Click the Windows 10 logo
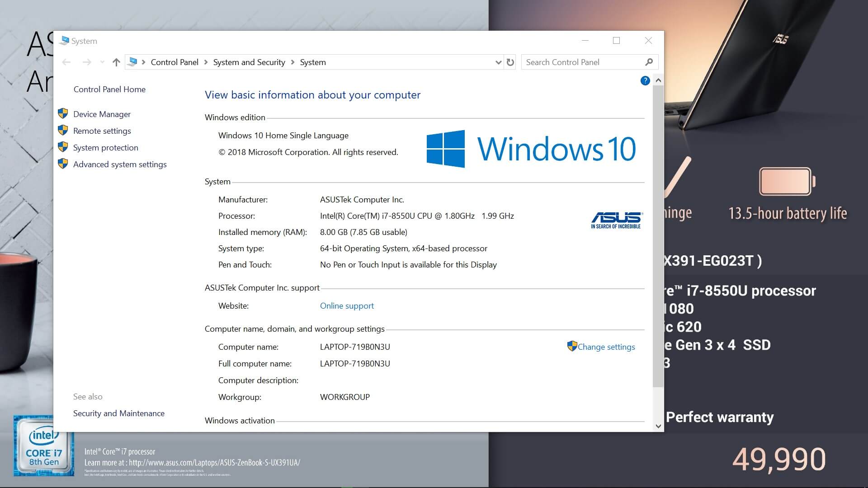This screenshot has width=868, height=488. [531, 149]
